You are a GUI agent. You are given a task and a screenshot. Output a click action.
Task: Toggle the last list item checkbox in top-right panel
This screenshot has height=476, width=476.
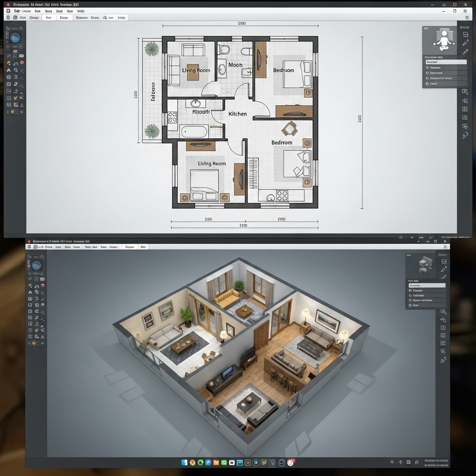(427, 84)
